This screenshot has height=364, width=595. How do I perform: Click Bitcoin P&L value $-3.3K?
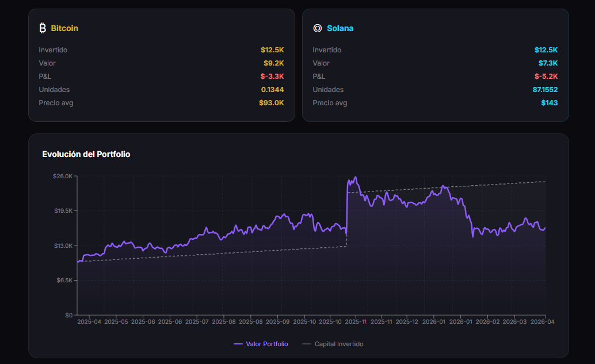point(272,76)
